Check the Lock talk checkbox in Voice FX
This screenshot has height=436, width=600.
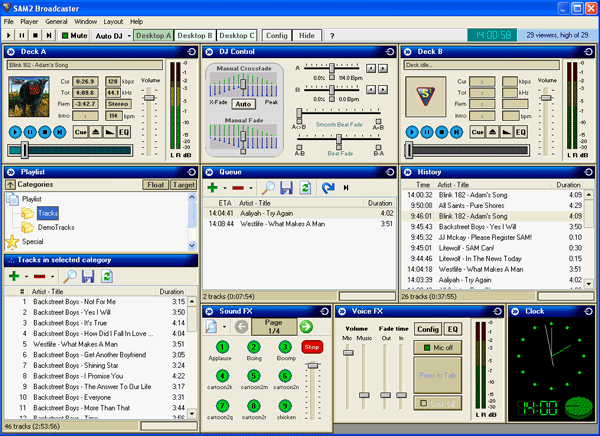pos(424,403)
